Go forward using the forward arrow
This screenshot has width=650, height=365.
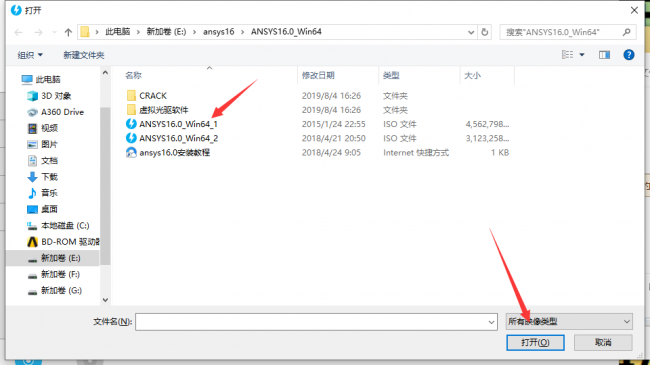click(x=38, y=32)
